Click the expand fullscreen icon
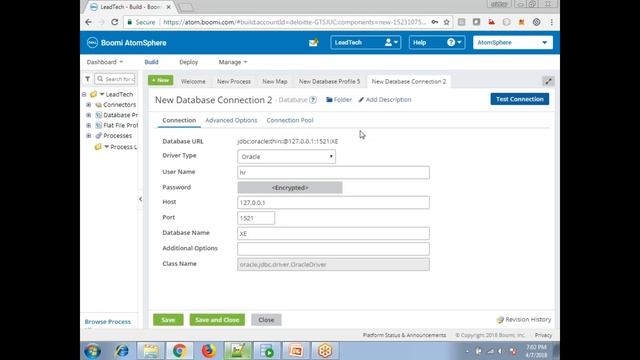Image resolution: width=640 pixels, height=360 pixels. (x=548, y=81)
